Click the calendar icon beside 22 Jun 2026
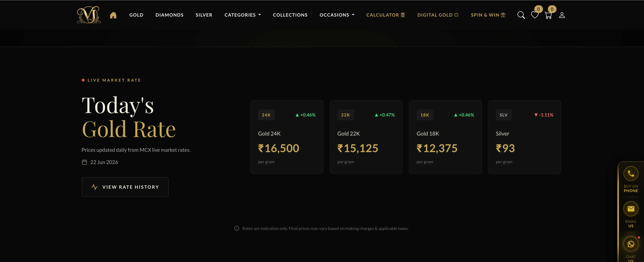 tap(84, 162)
